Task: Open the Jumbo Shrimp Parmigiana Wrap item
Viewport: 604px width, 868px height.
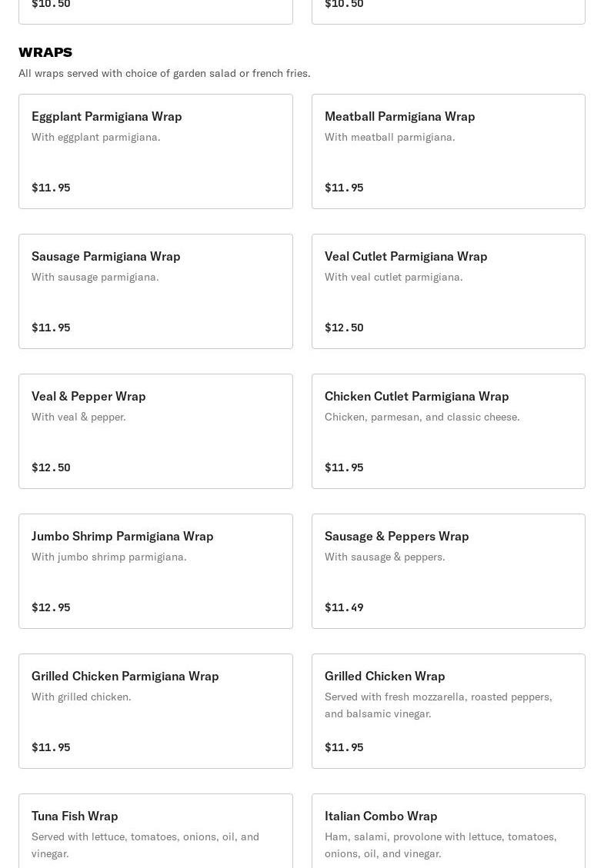Action: click(x=155, y=571)
